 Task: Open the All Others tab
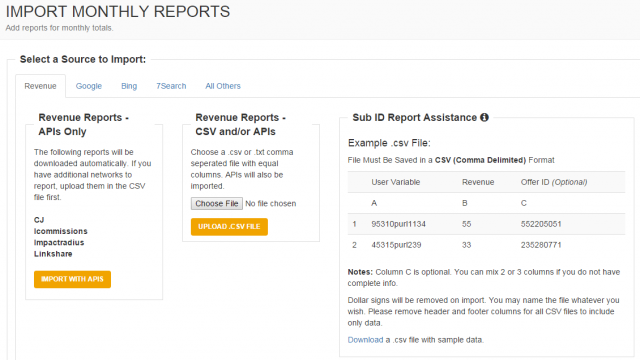coord(223,86)
